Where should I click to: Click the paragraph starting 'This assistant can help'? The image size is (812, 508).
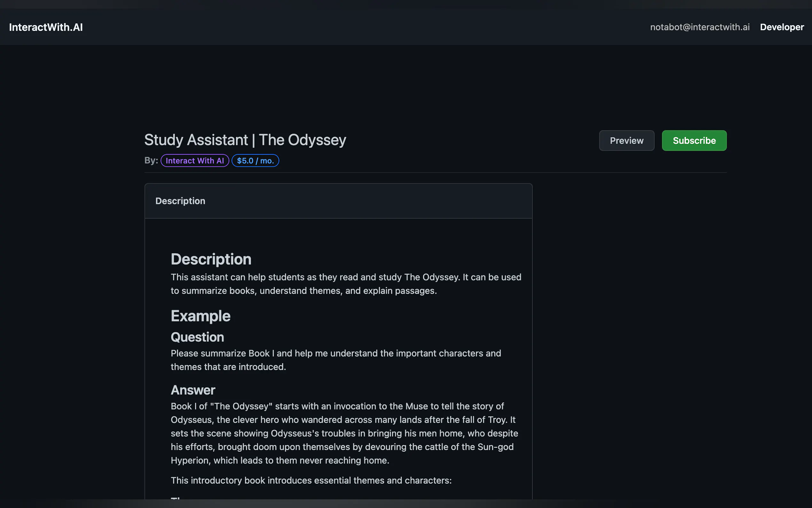[x=346, y=284]
